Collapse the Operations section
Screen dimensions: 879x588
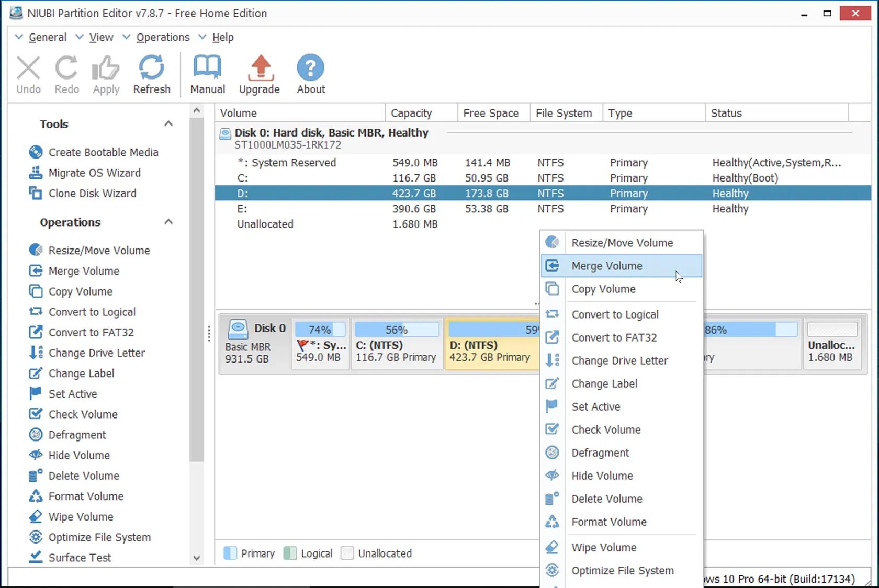[168, 222]
